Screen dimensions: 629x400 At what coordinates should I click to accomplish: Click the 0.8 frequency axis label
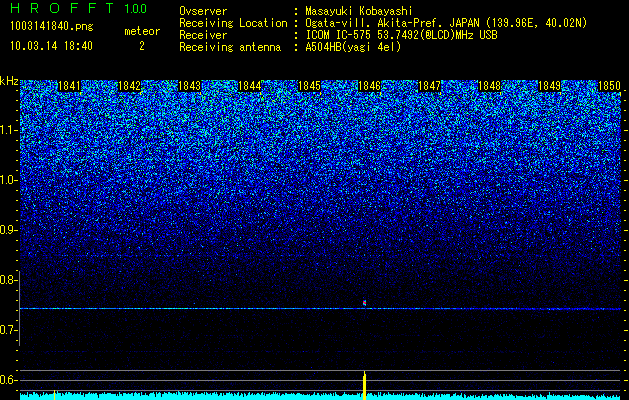pyautogui.click(x=7, y=280)
